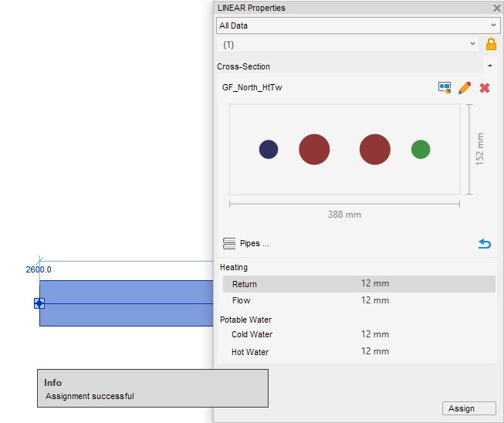Click the Pipes ... label

coord(254,243)
